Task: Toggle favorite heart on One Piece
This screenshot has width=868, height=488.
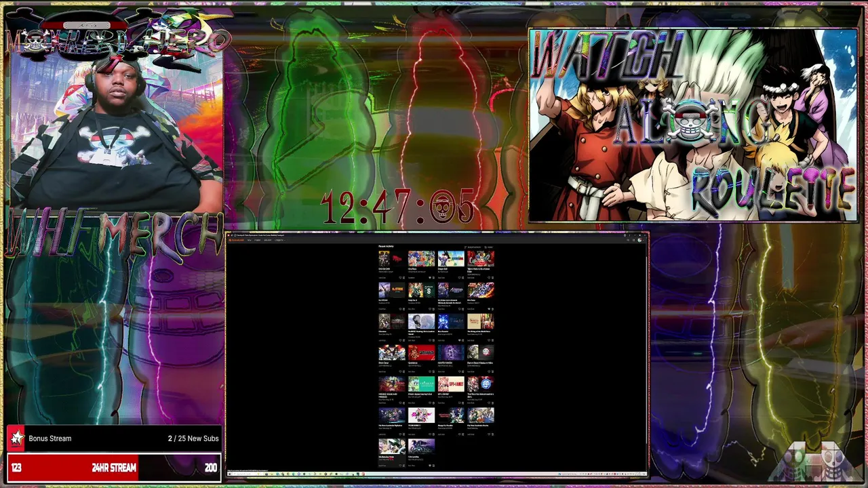Action: (x=430, y=278)
